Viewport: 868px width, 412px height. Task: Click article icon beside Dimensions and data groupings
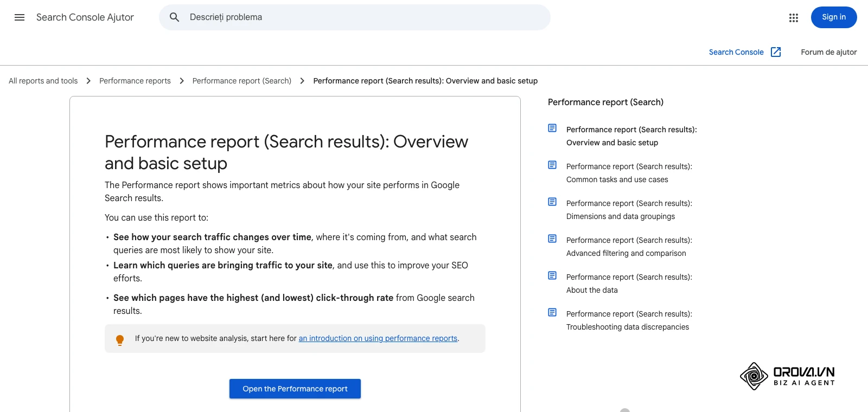click(552, 202)
